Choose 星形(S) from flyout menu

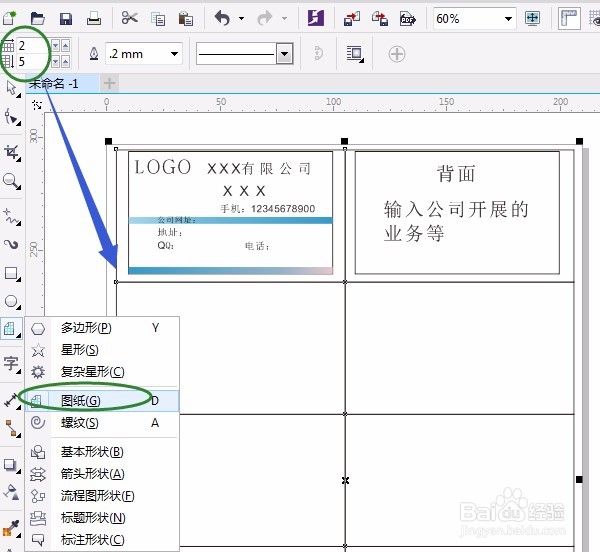[102, 350]
